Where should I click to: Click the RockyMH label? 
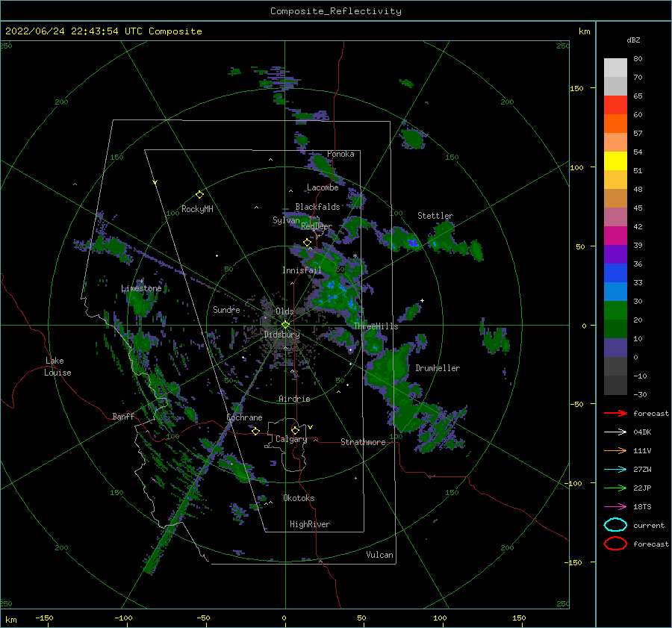(197, 209)
